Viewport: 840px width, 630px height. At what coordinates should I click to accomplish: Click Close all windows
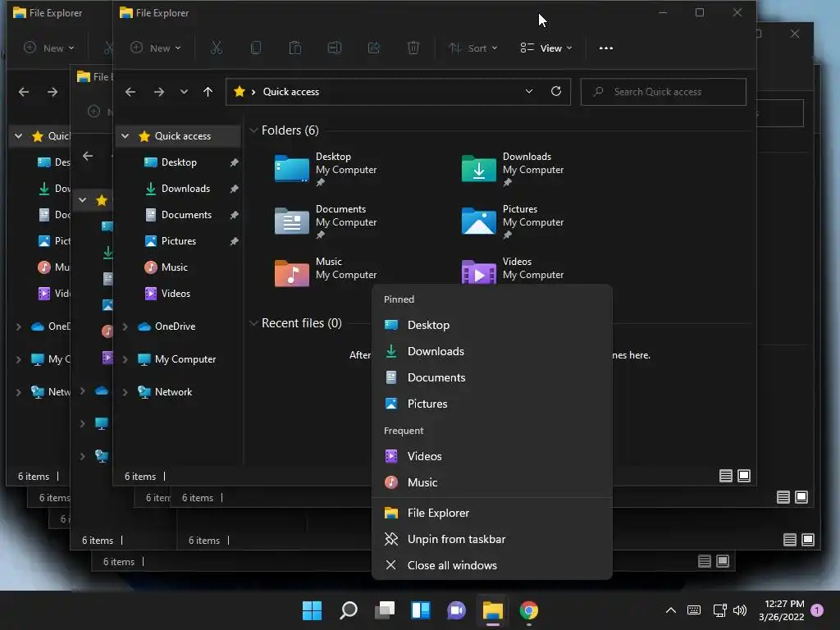(x=492, y=566)
